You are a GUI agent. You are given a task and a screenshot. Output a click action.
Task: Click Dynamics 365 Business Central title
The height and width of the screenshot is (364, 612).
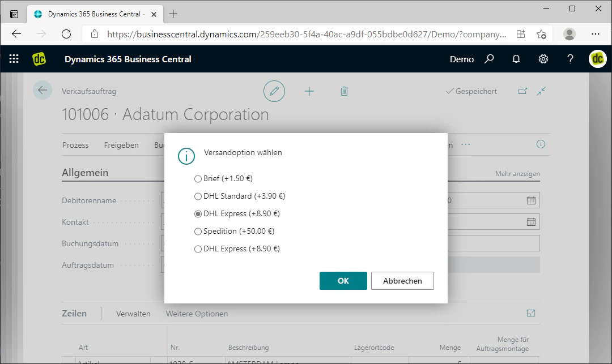pos(128,59)
